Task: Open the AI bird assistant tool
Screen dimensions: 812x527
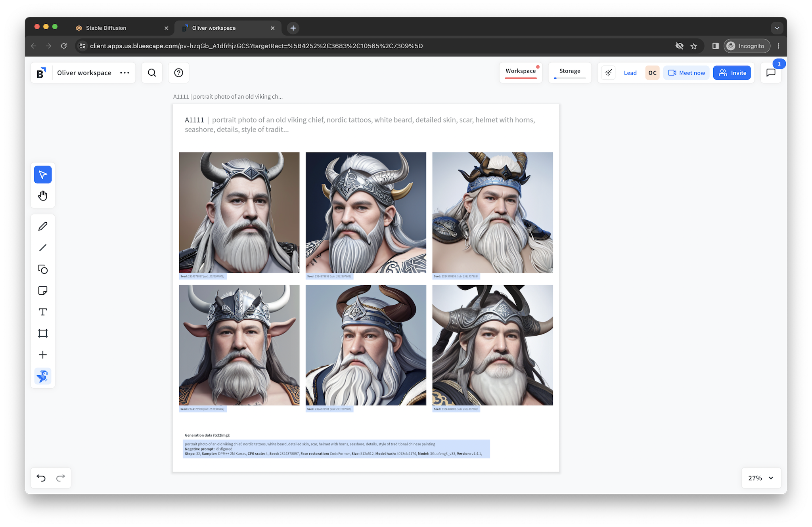Action: [x=43, y=376]
